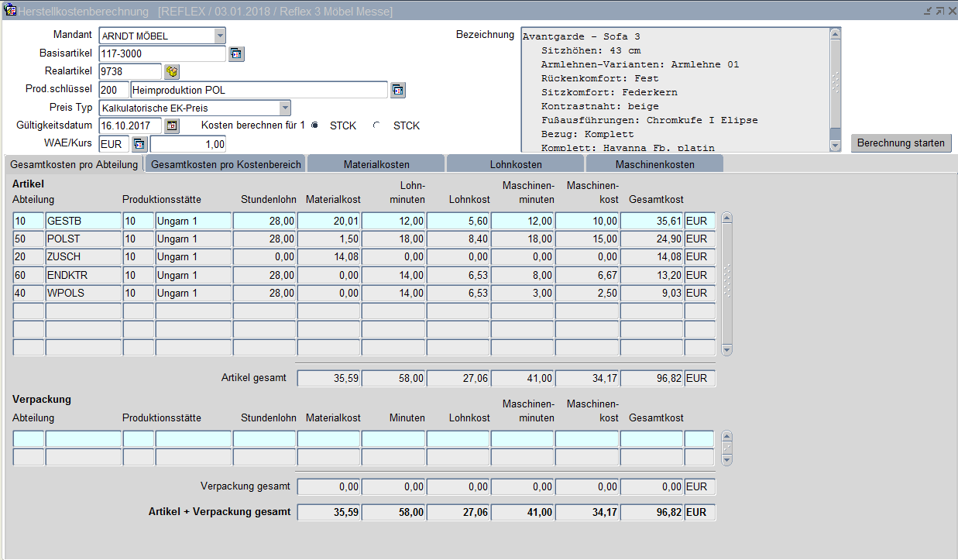Screen dimensions: 958x560
Task: Open the Basisartikel lookup list icon
Action: (x=236, y=53)
